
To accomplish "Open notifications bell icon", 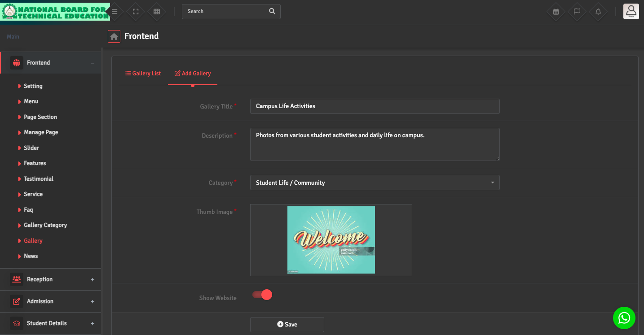I will pos(598,12).
